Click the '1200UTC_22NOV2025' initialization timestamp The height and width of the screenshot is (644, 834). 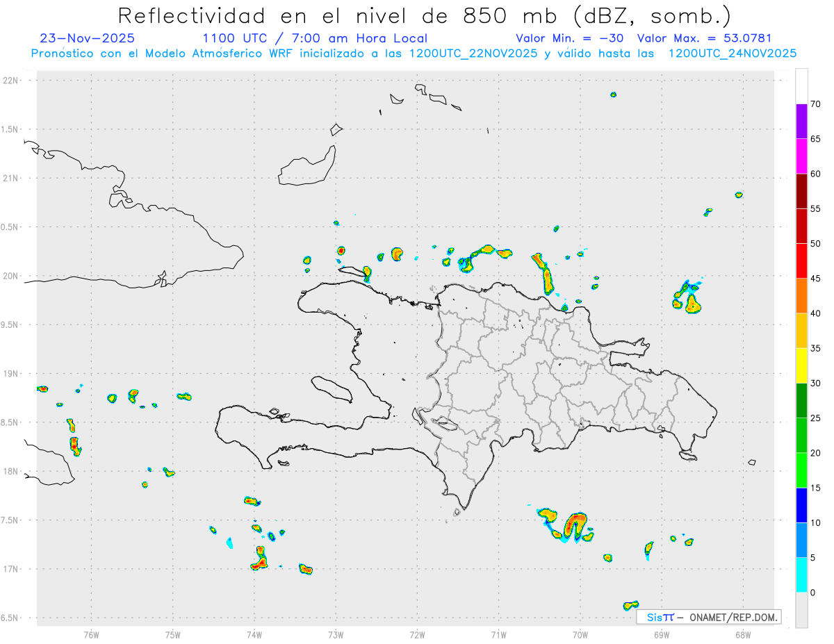(x=473, y=53)
